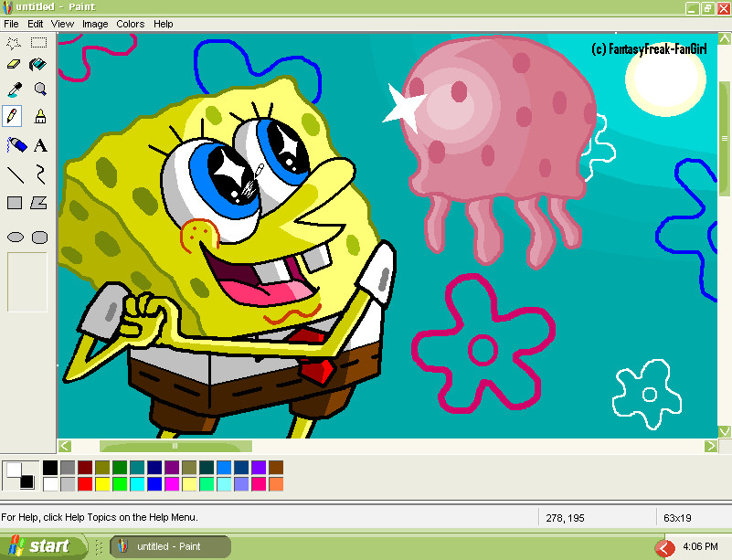Open the File menu
The image size is (732, 560).
[x=11, y=24]
